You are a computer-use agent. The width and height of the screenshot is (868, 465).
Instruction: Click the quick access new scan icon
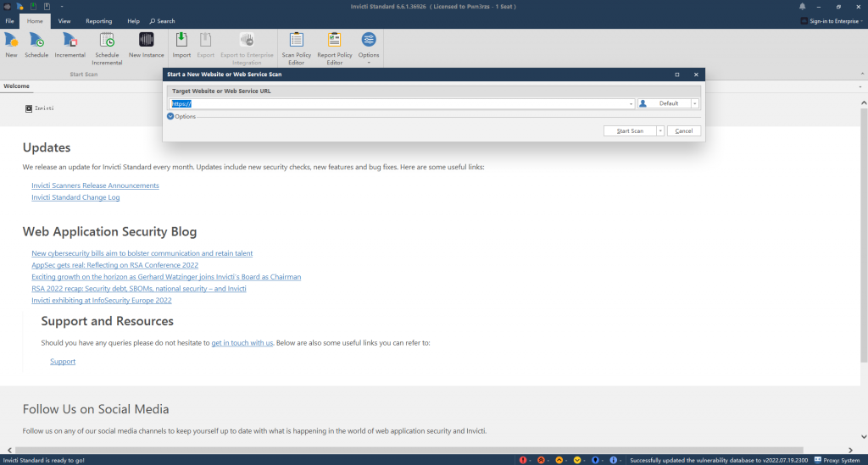pos(20,7)
